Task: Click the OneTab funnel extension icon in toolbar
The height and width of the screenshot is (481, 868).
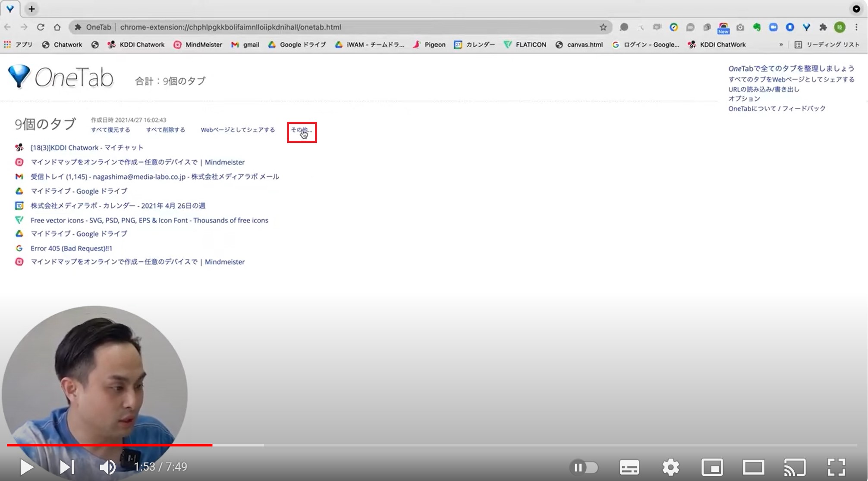Action: coord(806,27)
